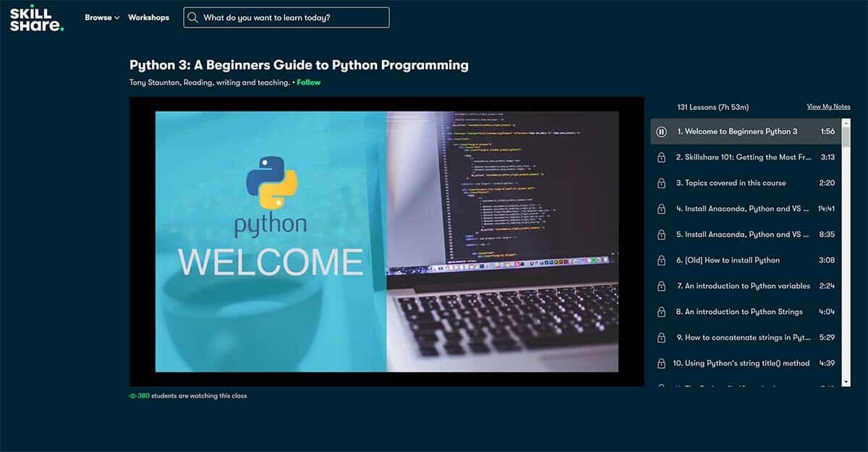This screenshot has height=452, width=868.
Task: Click the eye icon beside the 380 viewers count
Action: pyautogui.click(x=132, y=396)
